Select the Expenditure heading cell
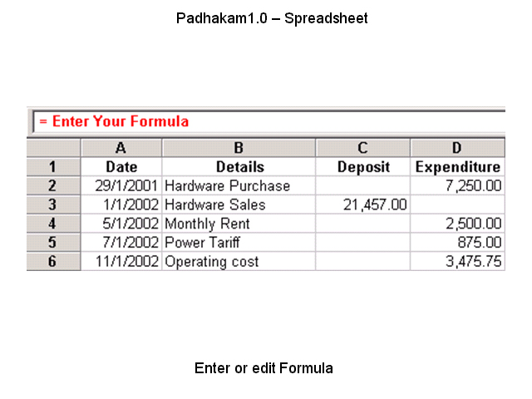Screen dimensions: 532x399 click(457, 166)
